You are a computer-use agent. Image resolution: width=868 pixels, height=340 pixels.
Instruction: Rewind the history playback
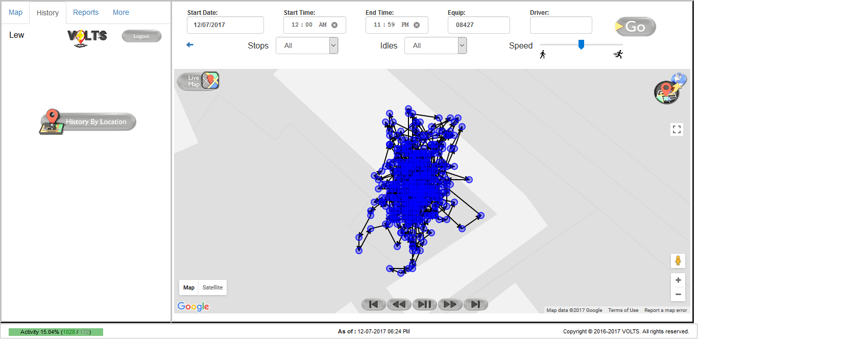[x=399, y=305]
